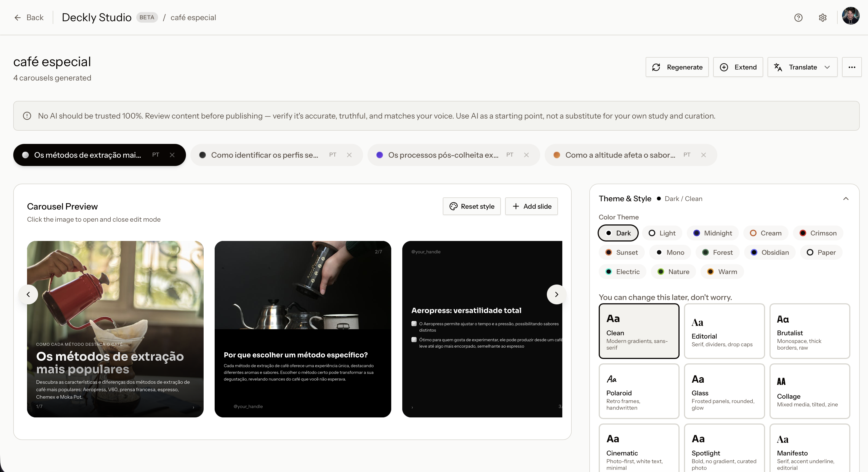
Task: Click the 'Dark / Clean' style summary
Action: coord(683,199)
